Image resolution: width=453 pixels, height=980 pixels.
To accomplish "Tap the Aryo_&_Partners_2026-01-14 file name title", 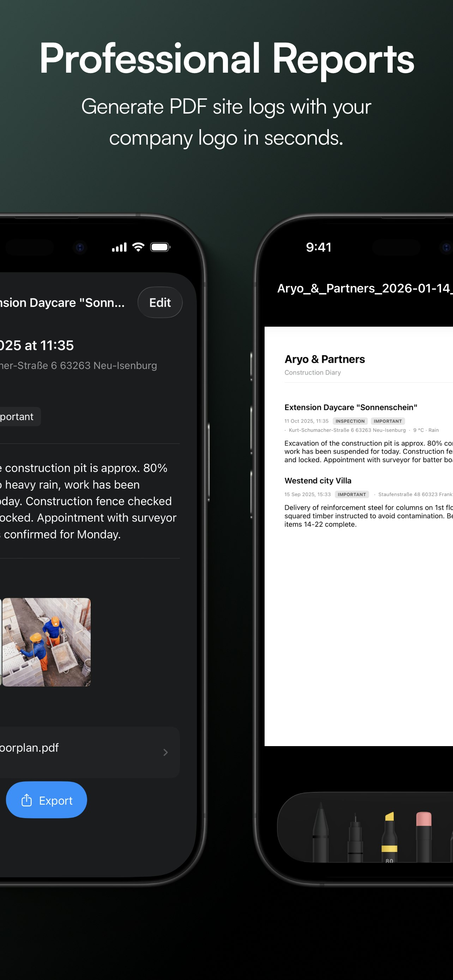I will (x=365, y=288).
